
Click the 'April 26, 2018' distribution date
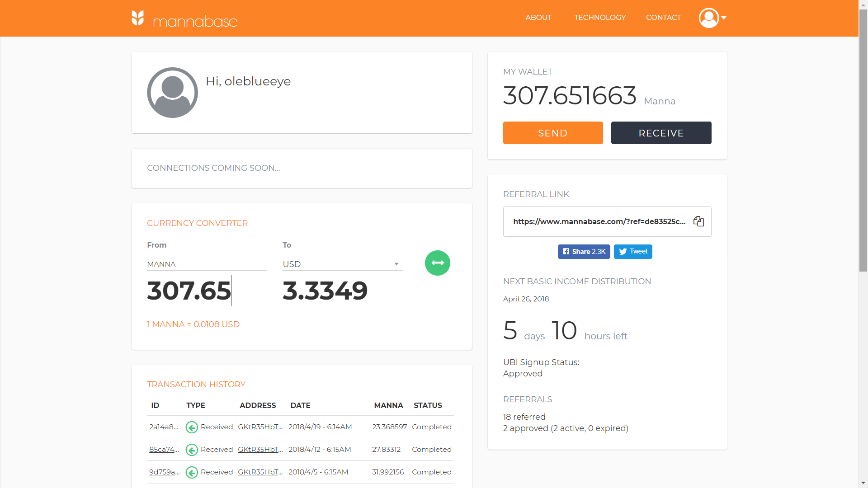point(526,299)
